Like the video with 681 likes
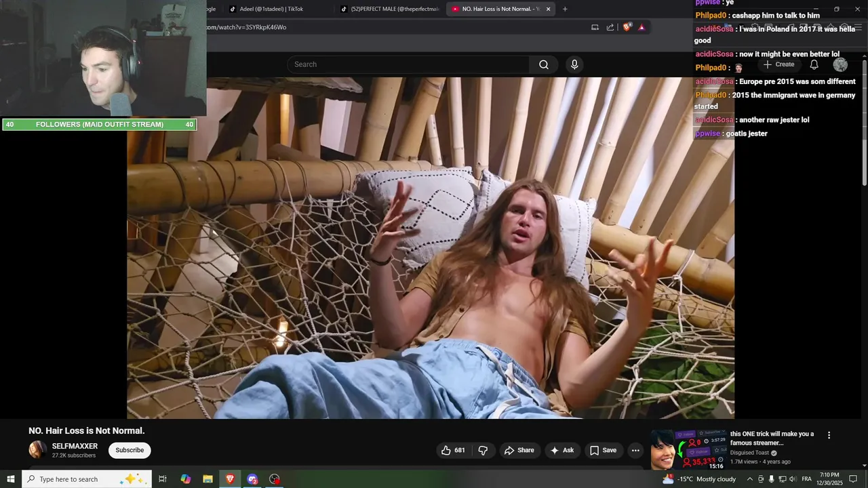This screenshot has height=488, width=868. pos(453,450)
